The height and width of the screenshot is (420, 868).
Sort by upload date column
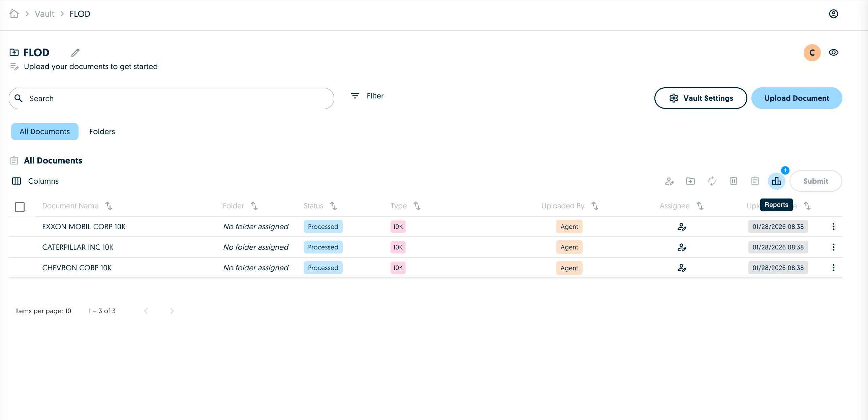[x=807, y=206]
